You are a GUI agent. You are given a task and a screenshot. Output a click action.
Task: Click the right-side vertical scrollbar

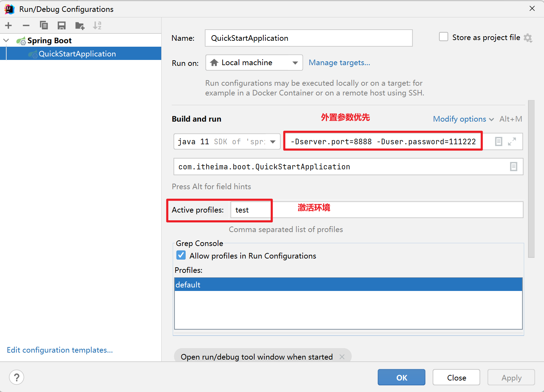(x=531, y=178)
